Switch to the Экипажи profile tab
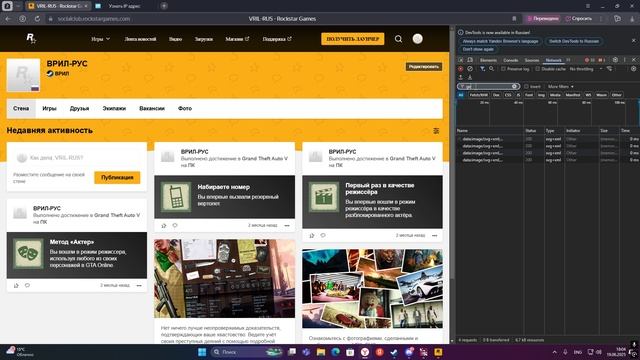 114,109
